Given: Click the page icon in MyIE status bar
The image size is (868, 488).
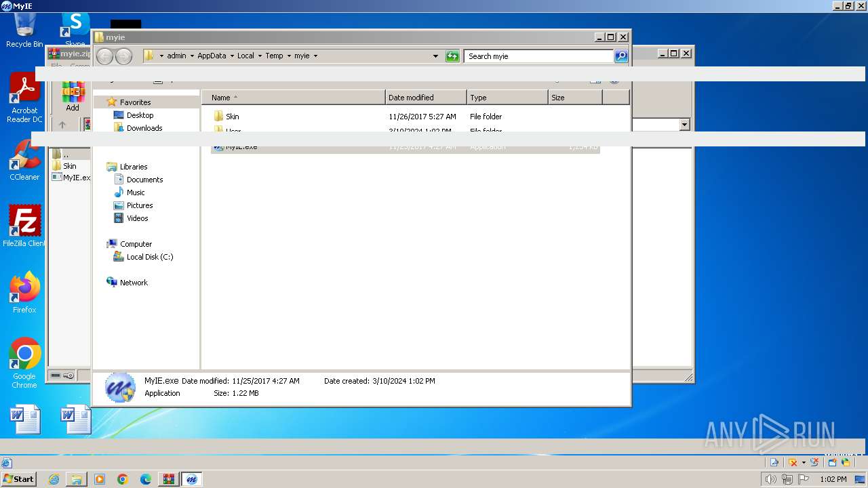Looking at the screenshot, I should click(x=774, y=462).
